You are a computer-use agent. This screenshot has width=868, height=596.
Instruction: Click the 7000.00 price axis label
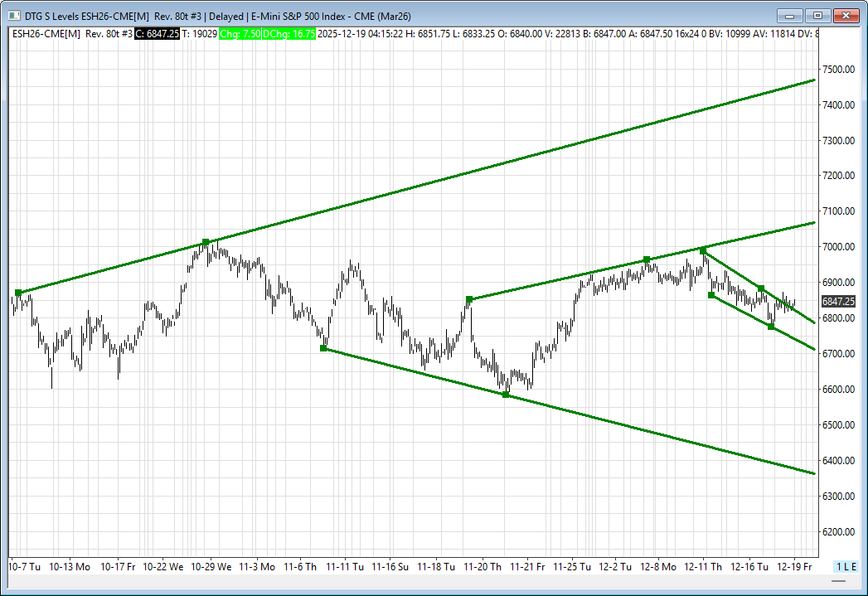coord(838,247)
